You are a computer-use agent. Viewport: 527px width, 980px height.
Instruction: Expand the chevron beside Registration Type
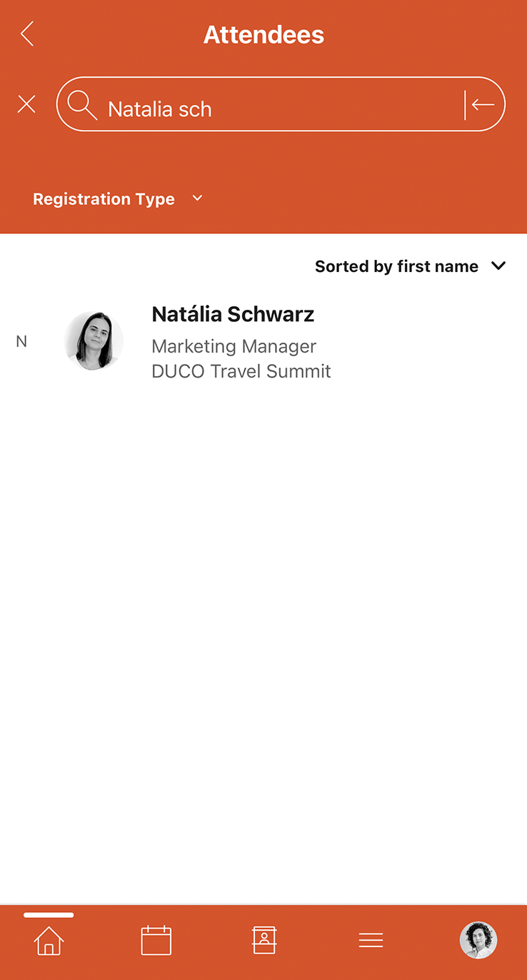coord(198,198)
